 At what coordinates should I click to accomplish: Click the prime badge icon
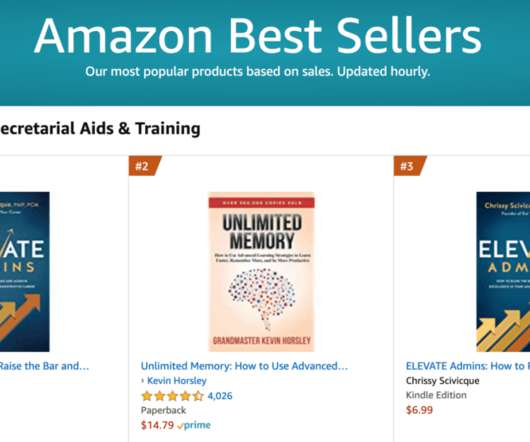(x=194, y=425)
